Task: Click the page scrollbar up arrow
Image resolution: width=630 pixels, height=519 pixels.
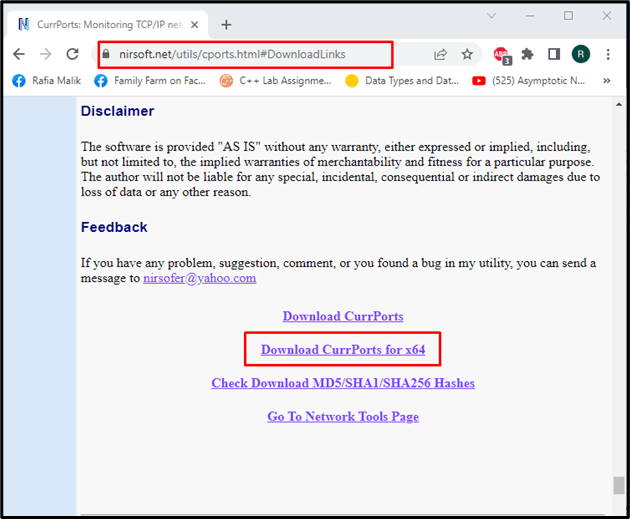Action: point(619,104)
